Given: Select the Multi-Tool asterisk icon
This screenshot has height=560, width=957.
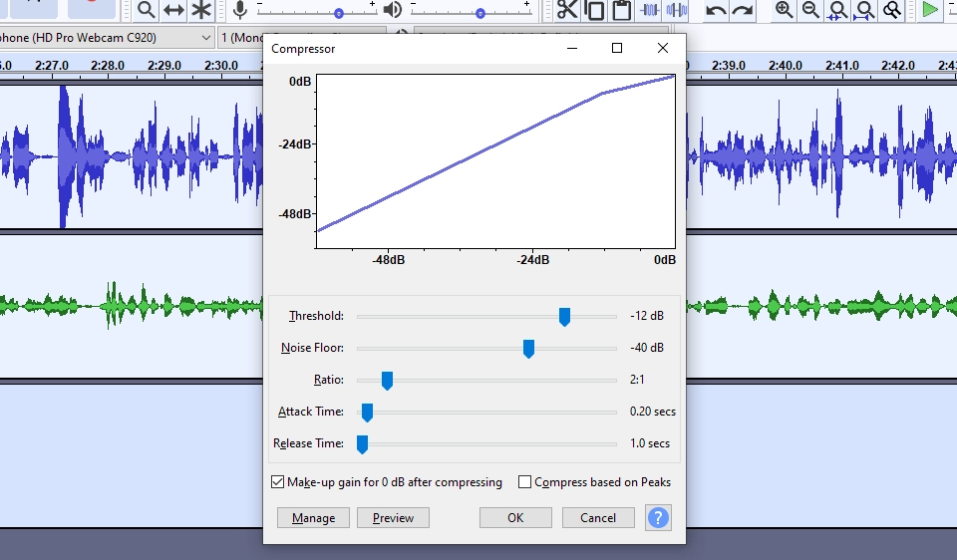Looking at the screenshot, I should tap(201, 10).
